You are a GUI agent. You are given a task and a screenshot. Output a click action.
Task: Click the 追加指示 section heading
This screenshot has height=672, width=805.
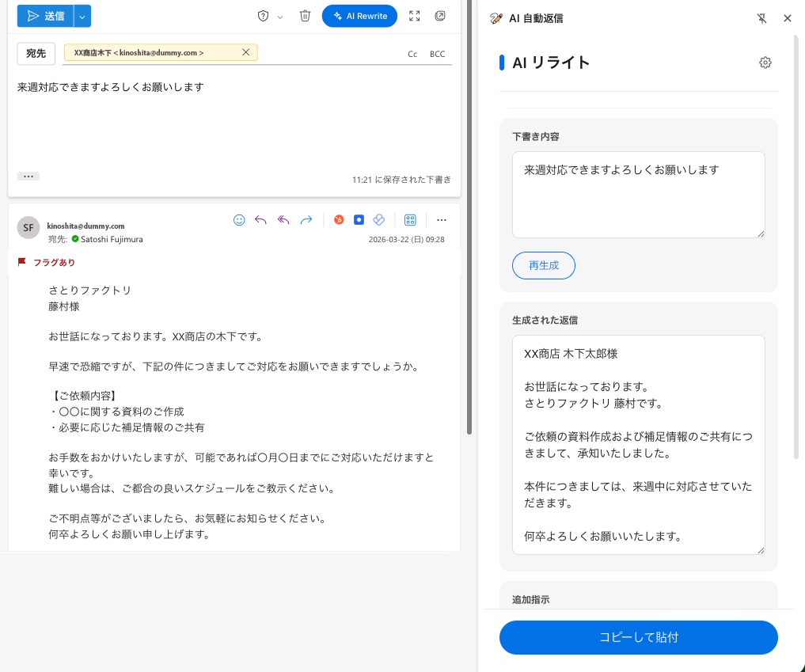click(x=531, y=600)
